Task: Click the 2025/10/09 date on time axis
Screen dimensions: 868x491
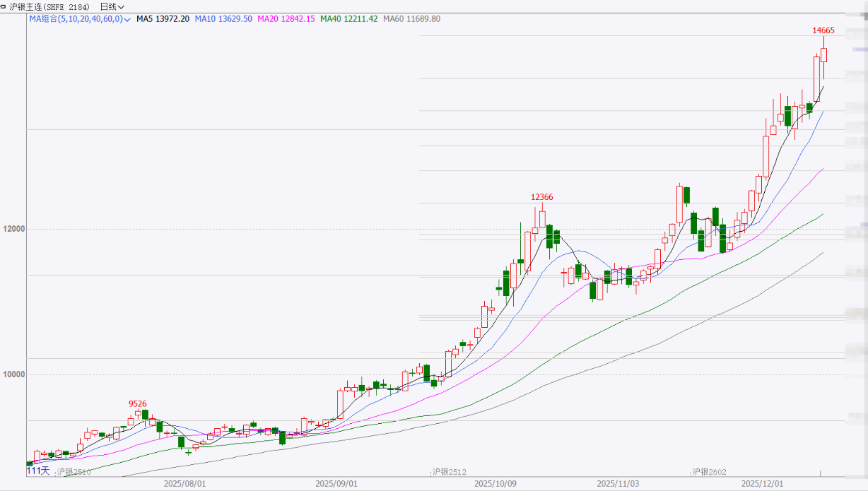Action: point(494,484)
